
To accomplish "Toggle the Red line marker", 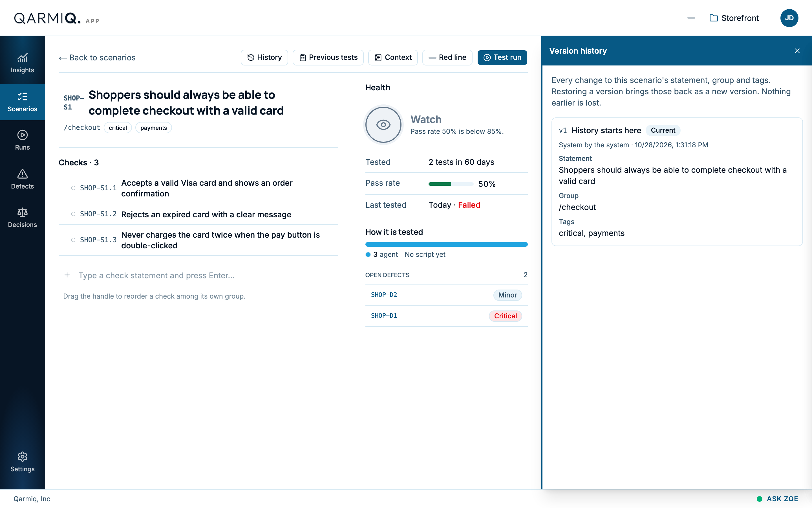I will tap(447, 58).
